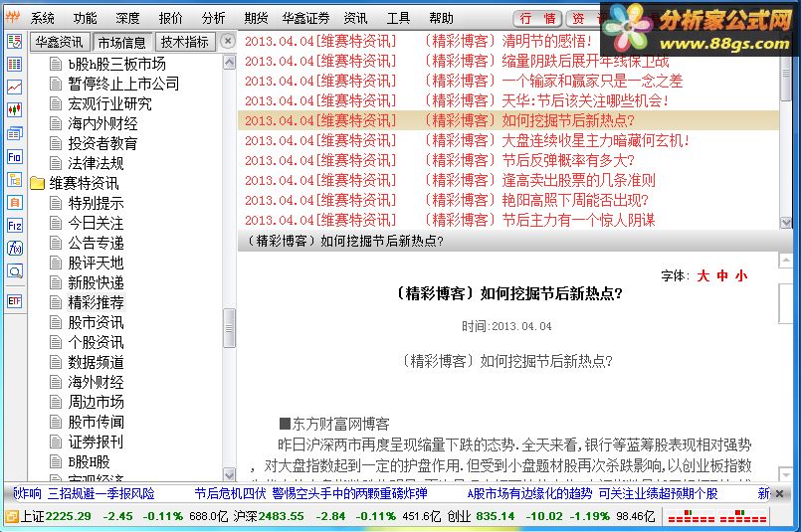Select 特别提示 tree item

coord(97,203)
